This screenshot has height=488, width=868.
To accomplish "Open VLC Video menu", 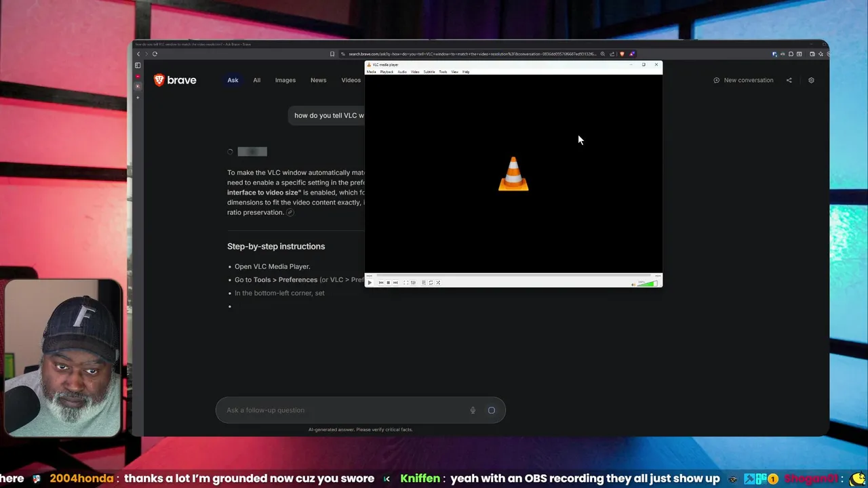I will (415, 72).
